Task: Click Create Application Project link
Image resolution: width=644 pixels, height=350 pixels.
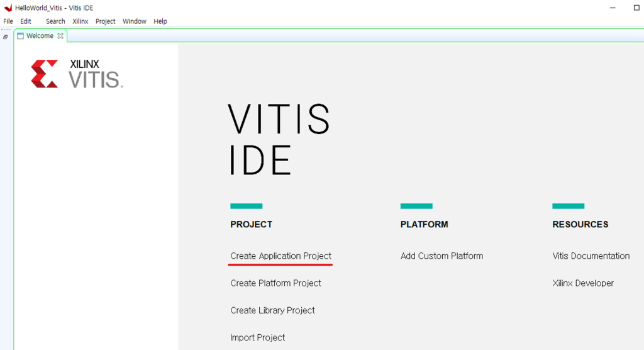Action: pos(280,256)
